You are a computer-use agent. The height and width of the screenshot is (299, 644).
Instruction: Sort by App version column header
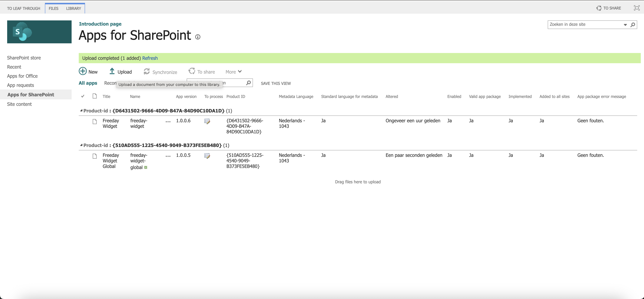coord(186,97)
